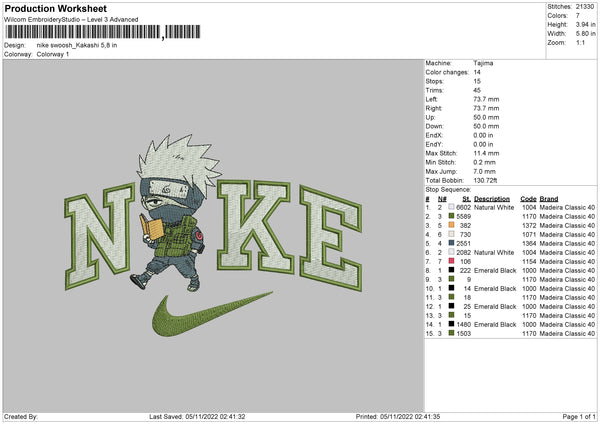Select the Width value '5.80 in'

pos(585,34)
